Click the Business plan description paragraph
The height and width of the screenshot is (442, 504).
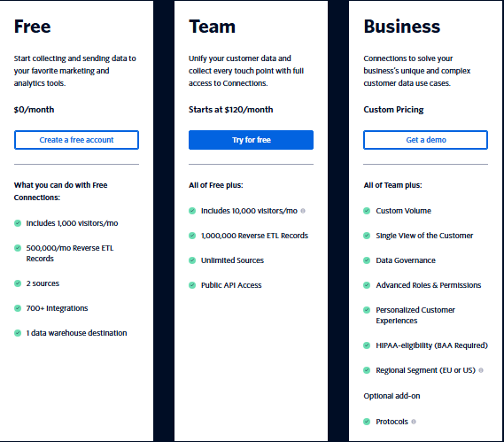417,71
